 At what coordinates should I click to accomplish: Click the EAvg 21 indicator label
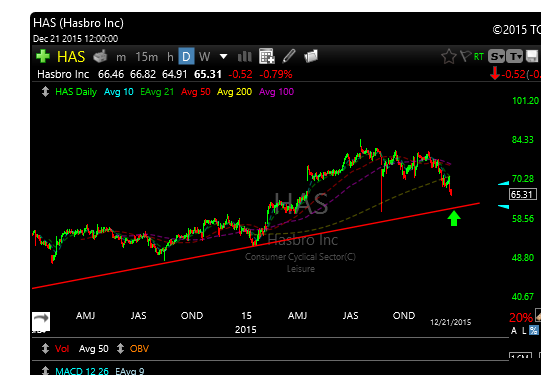157,92
